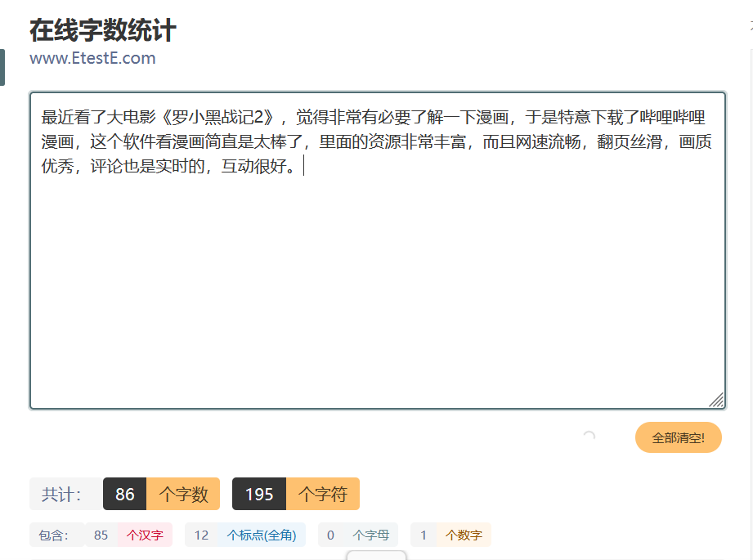Image resolution: width=753 pixels, height=560 pixels.
Task: Click the 个字符 label badge
Action: (323, 494)
